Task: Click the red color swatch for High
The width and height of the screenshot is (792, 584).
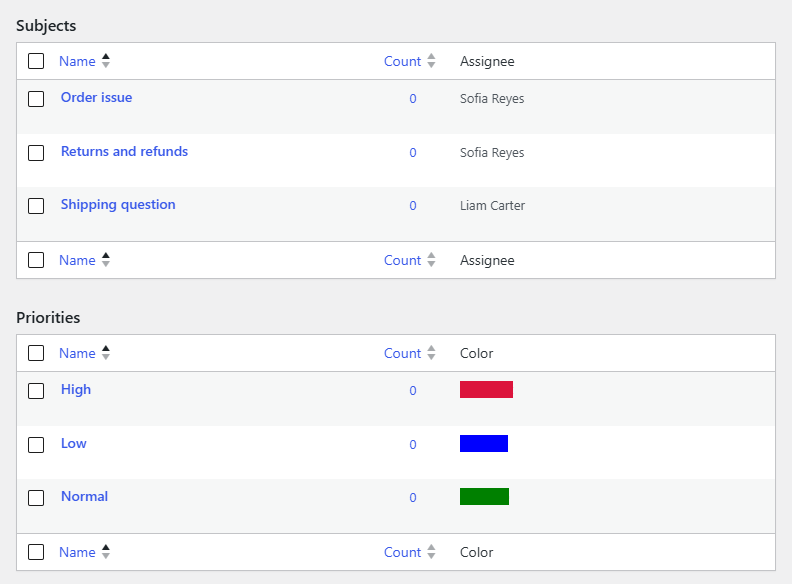Action: click(x=486, y=390)
